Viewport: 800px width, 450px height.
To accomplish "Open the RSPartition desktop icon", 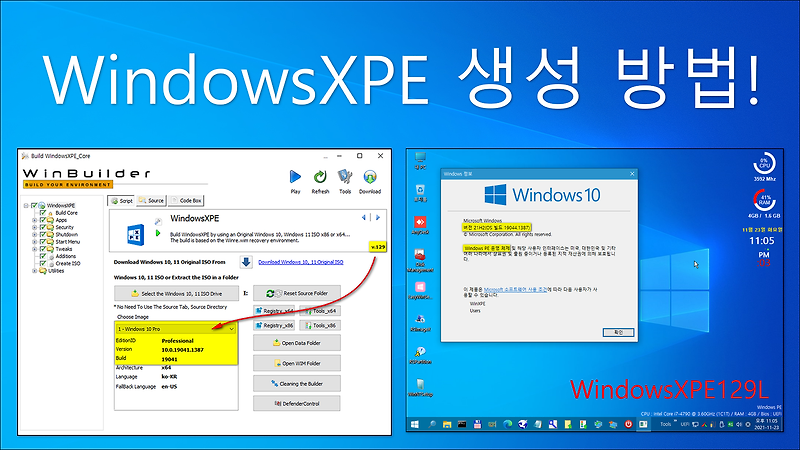I will tap(420, 352).
